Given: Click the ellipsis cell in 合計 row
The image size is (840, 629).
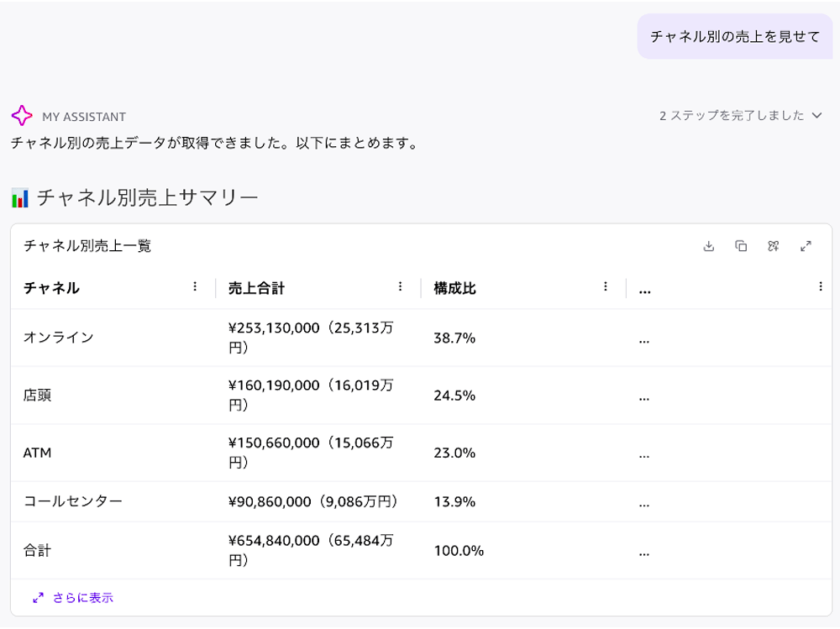Looking at the screenshot, I should click(644, 554).
